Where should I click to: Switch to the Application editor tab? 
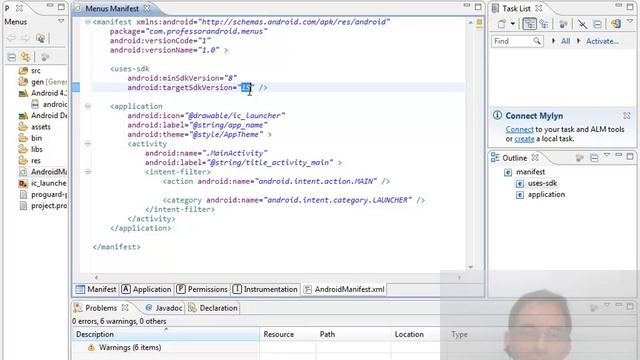[147, 289]
